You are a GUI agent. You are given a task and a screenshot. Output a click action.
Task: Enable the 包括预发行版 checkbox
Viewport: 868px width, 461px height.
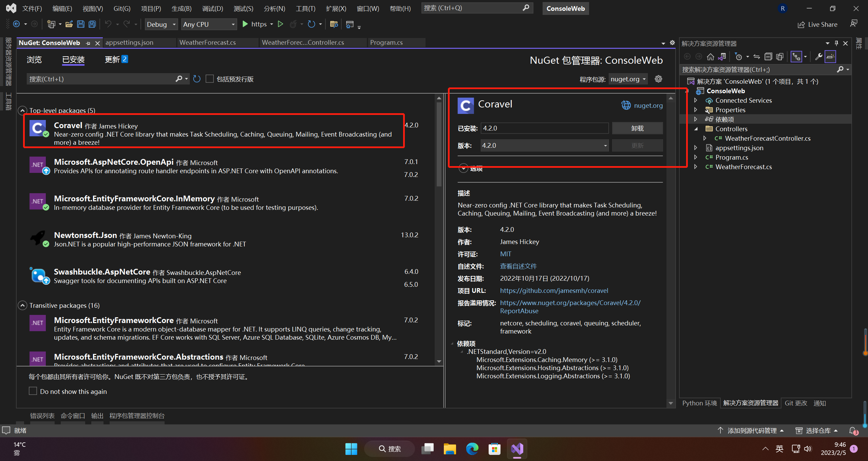pos(210,79)
